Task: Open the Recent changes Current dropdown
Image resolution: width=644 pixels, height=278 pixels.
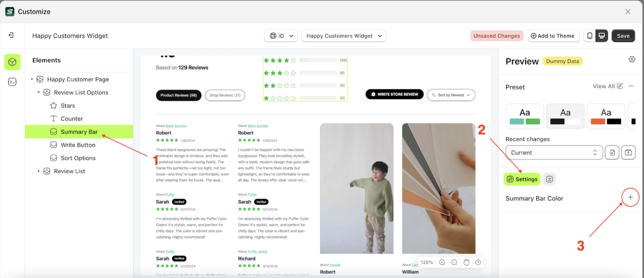Action: (x=554, y=152)
